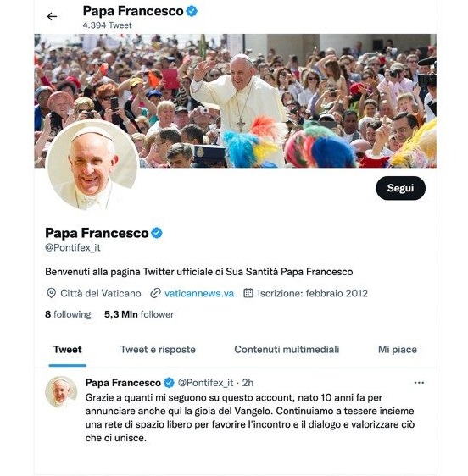This screenshot has width=468, height=476.
Task: View the 8 following list
Action: point(68,314)
